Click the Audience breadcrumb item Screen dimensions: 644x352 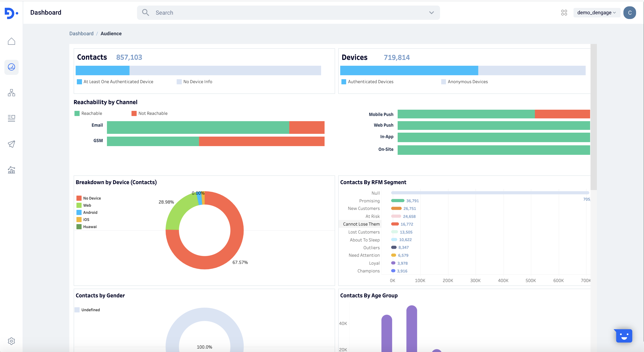coord(111,33)
